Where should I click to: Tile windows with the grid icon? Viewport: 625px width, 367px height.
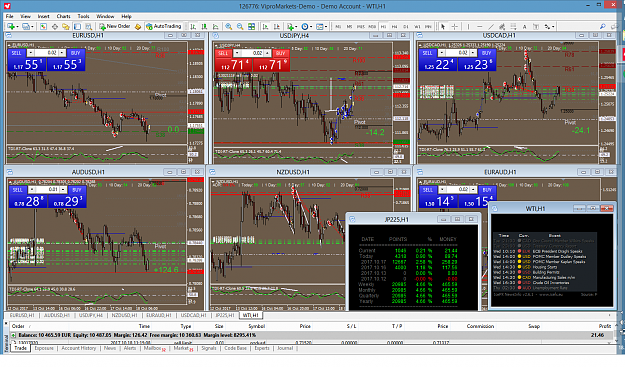point(252,26)
